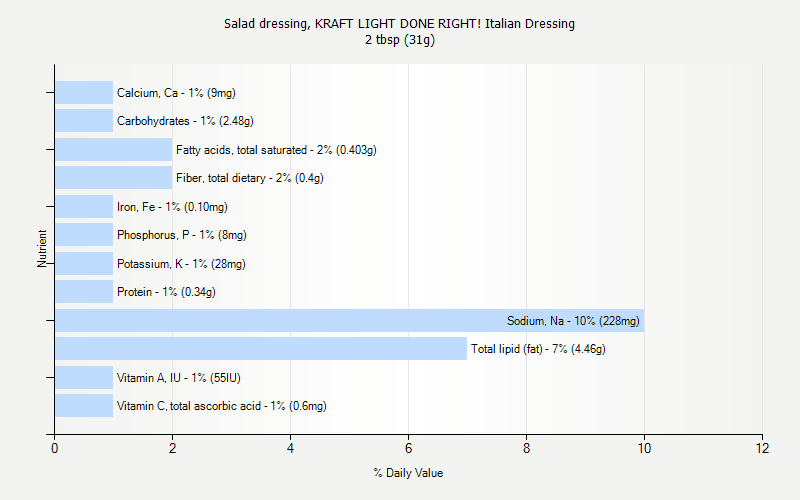The width and height of the screenshot is (800, 500).
Task: Click 'Fiber, total dietary - 2% (0.4g)' label
Action: (x=249, y=178)
